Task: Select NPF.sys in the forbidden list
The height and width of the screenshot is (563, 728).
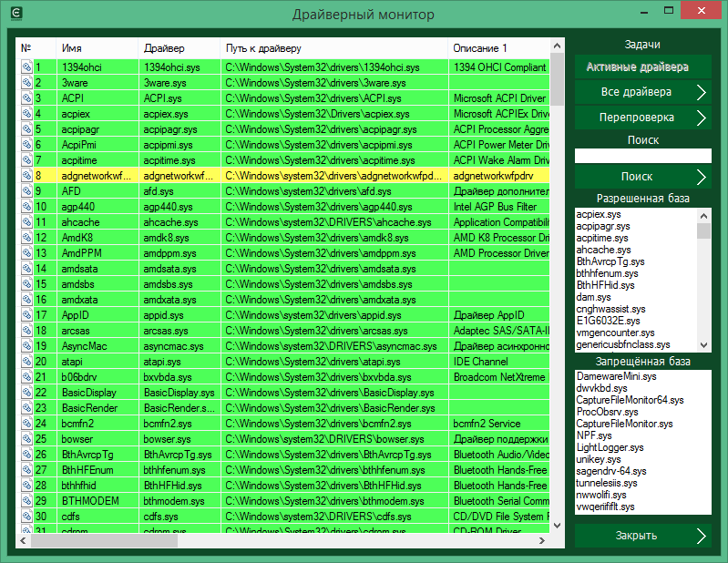Action: point(594,435)
